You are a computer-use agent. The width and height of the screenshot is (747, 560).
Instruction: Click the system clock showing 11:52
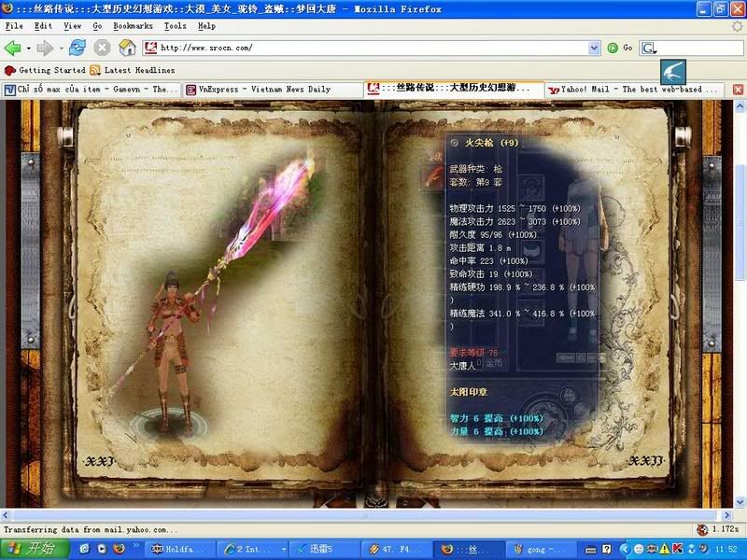point(726,550)
